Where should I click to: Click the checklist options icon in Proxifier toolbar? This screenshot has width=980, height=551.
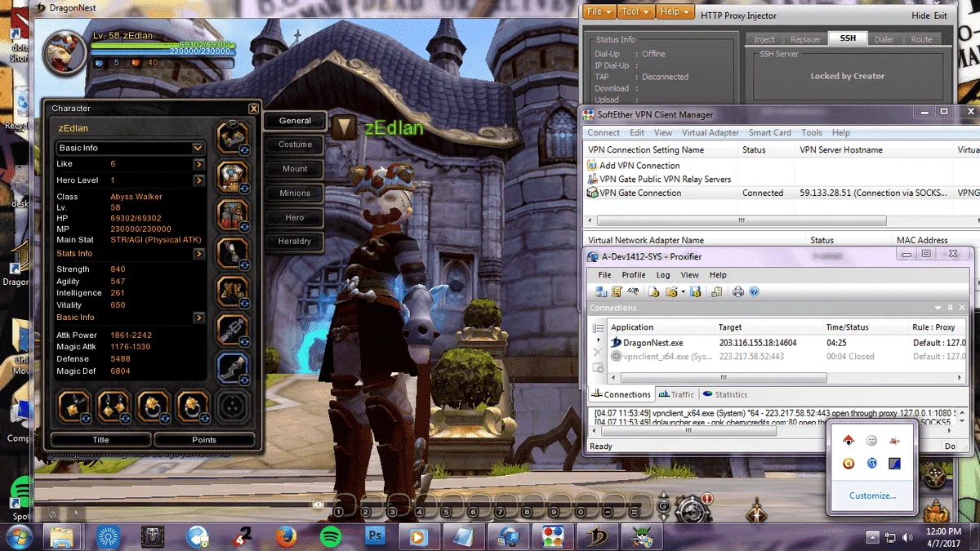718,291
